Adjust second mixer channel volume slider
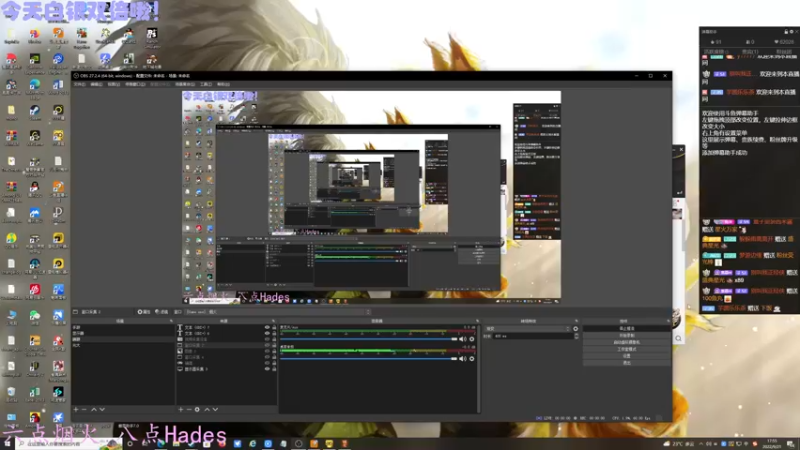The image size is (800, 450). [x=368, y=359]
